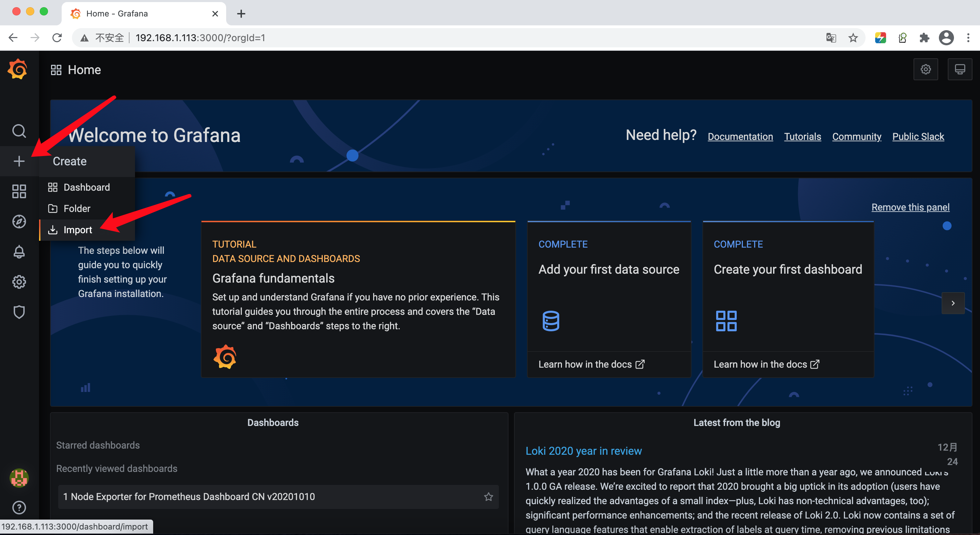Click the user avatar in sidebar

[x=19, y=478]
